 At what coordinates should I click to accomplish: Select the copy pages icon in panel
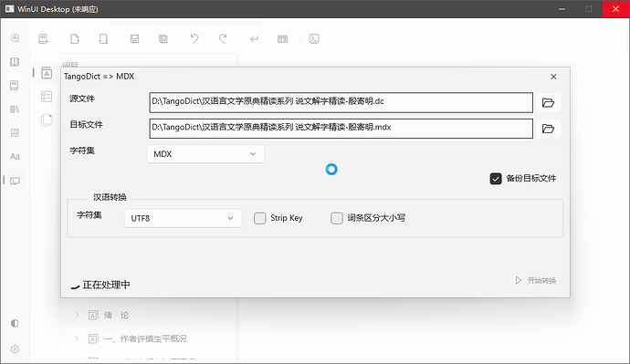(x=47, y=120)
